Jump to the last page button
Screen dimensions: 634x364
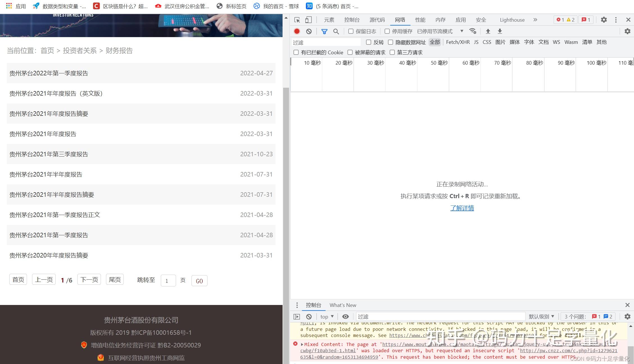click(x=115, y=279)
